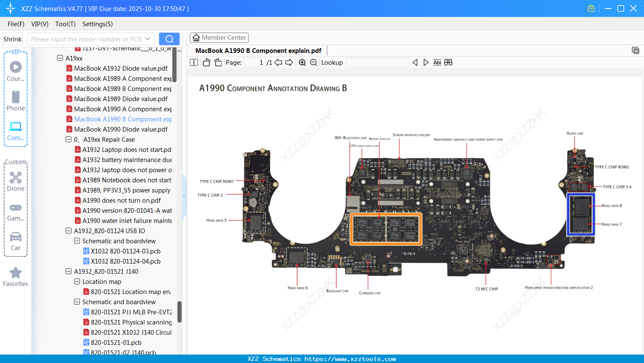Viewport: 644px width, 363px height.
Task: Click the blue search button
Action: click(x=169, y=39)
